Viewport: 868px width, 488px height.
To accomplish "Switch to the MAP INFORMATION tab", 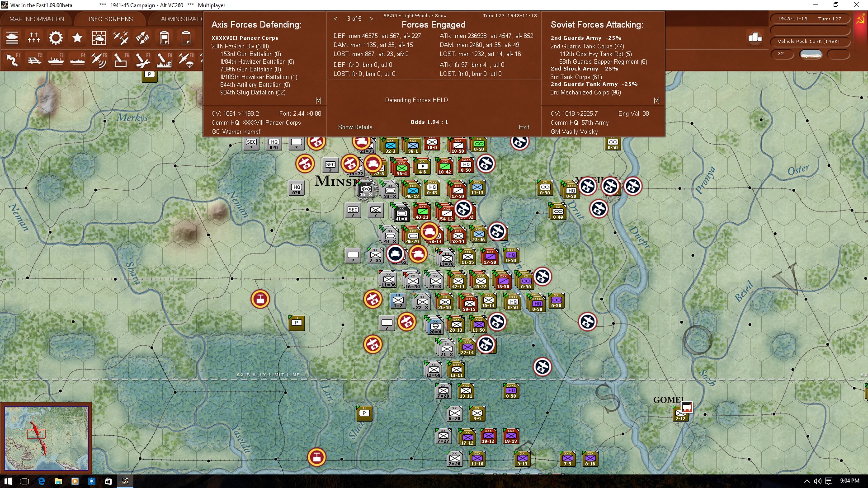I will (x=37, y=19).
